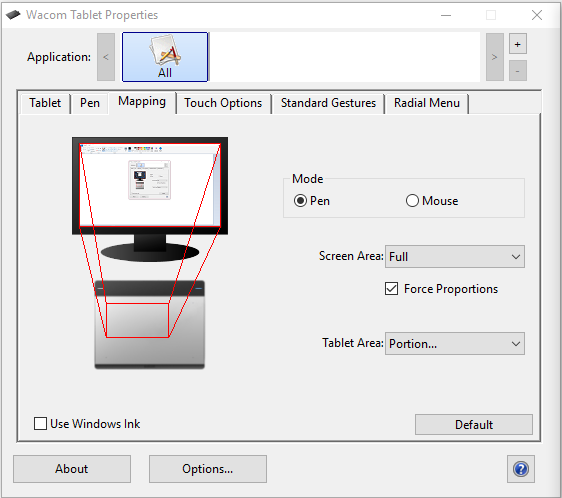Image resolution: width=562 pixels, height=498 pixels.
Task: Enable Use Windows Ink checkbox
Action: tap(41, 423)
